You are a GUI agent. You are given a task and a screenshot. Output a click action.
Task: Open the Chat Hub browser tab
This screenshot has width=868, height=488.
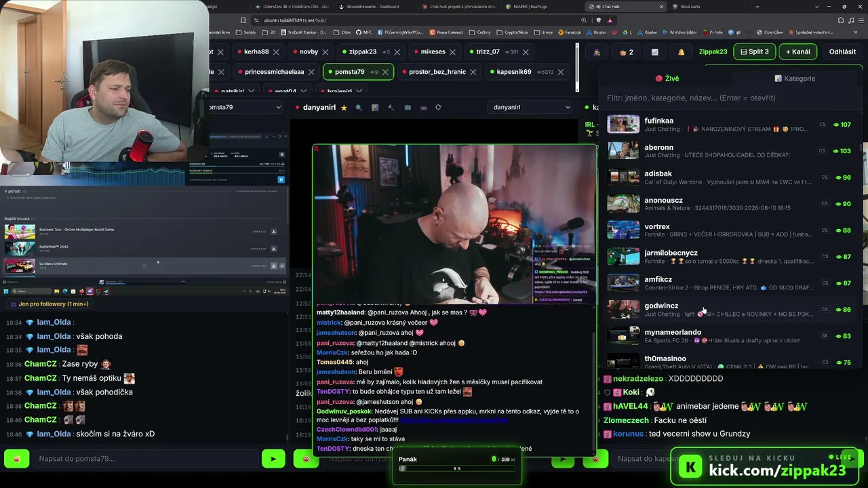click(624, 7)
